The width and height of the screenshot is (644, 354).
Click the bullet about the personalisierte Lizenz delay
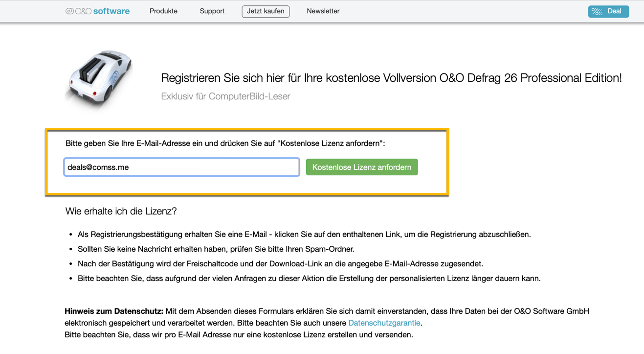(309, 279)
